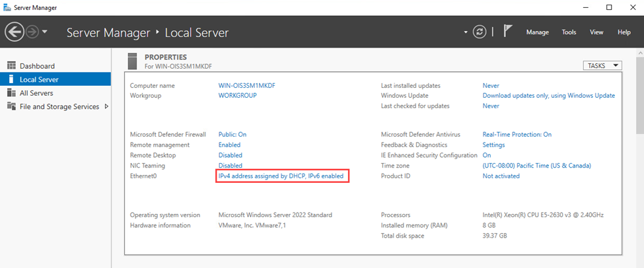Click the Not activated Product ID link

click(501, 176)
